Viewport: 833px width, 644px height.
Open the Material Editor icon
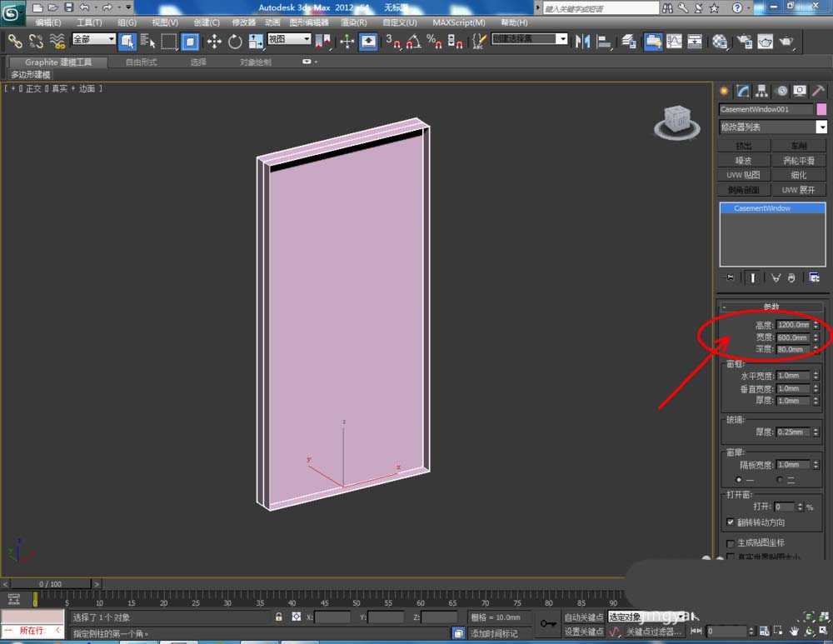(x=720, y=41)
